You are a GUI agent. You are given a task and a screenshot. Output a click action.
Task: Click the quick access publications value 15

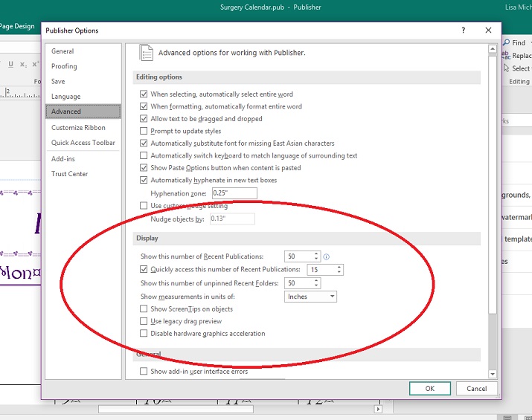[x=321, y=270]
